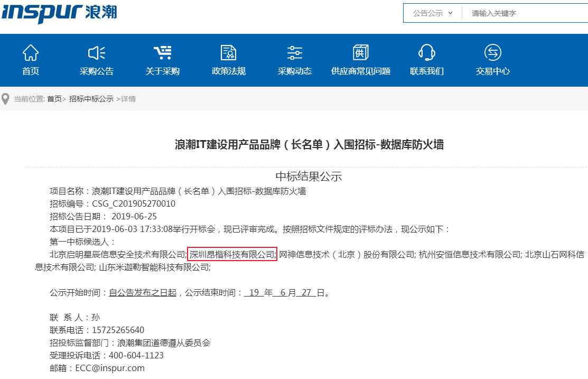Click the Inspur 浪潮 logo
This screenshot has width=588, height=379.
click(59, 13)
